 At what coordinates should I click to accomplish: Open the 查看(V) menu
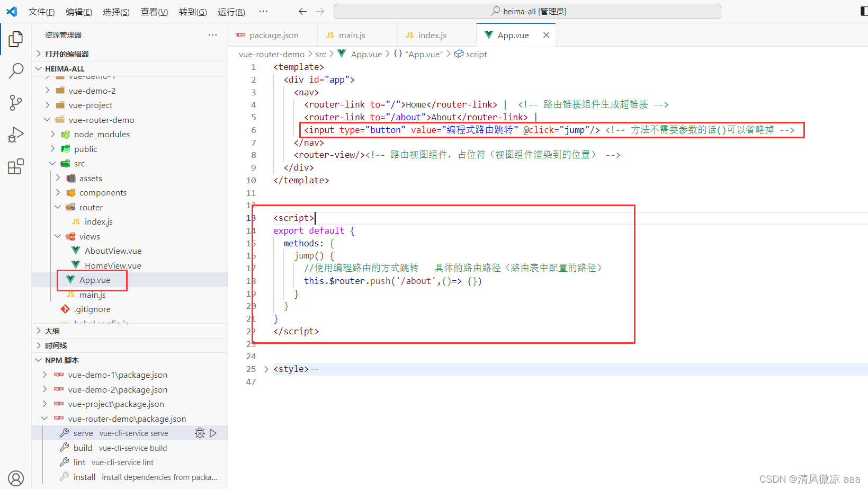154,12
